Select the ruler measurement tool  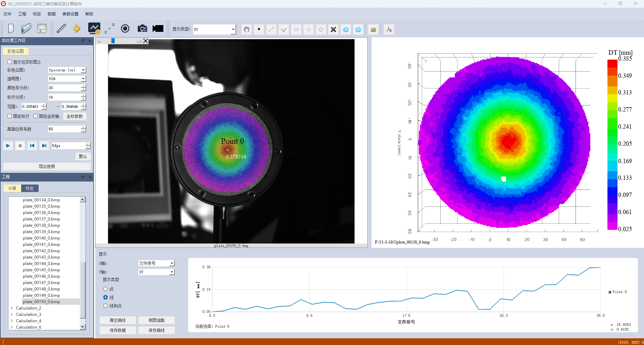tap(61, 29)
